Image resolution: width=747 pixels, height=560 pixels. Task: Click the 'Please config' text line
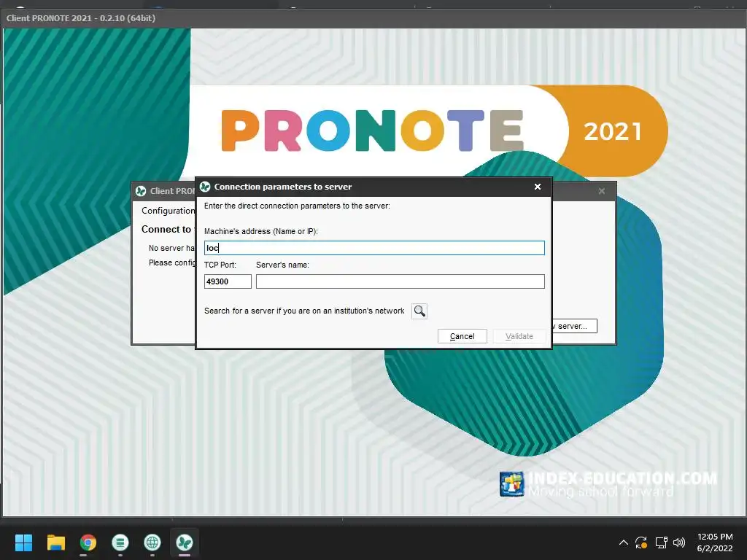[171, 262]
